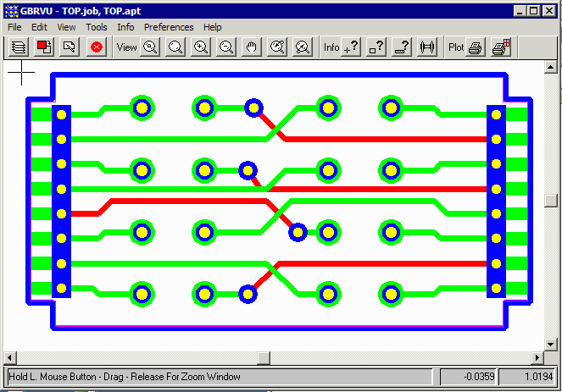562x392 pixels.
Task: Close the GBRVU window
Action: point(548,11)
